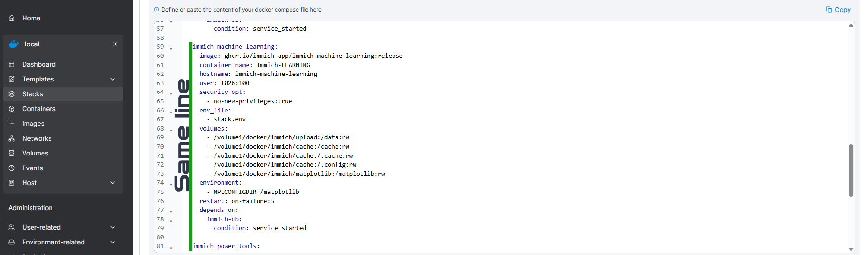Click the Stacks layers icon

[12, 94]
